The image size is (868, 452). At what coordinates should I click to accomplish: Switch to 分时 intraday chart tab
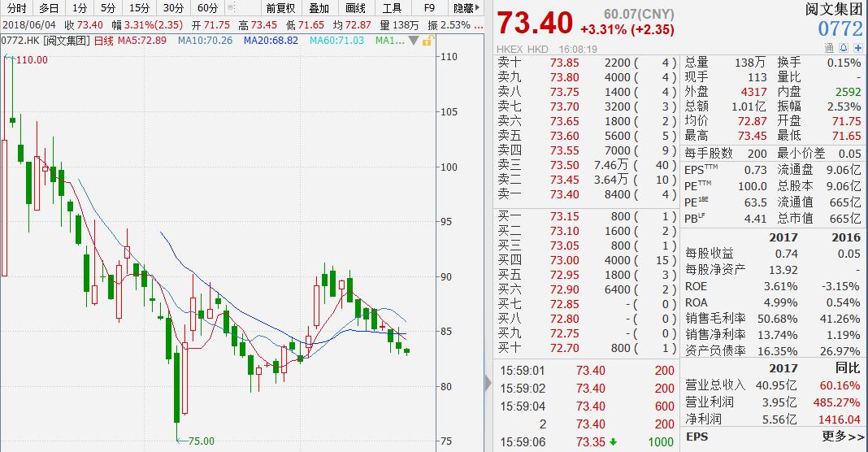(15, 8)
